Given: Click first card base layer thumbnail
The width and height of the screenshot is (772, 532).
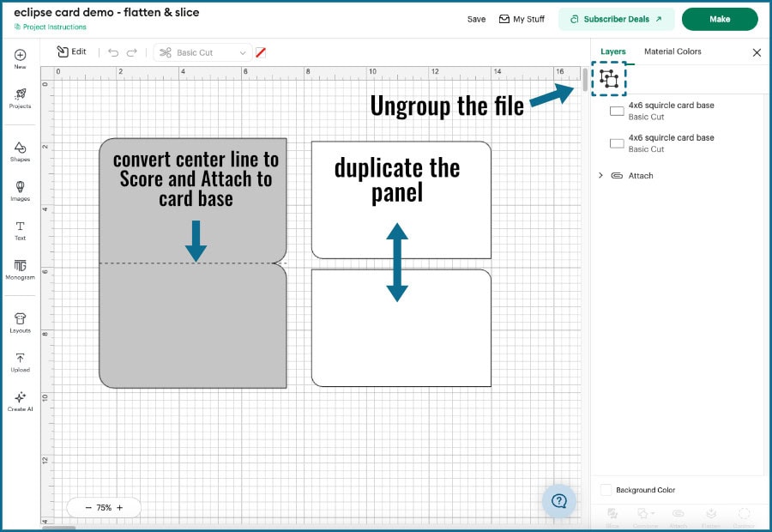Looking at the screenshot, I should (617, 111).
